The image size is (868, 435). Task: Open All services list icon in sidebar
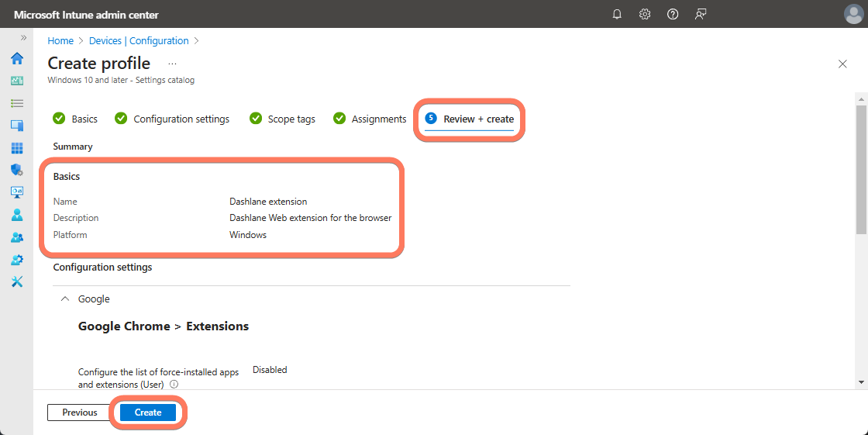[x=16, y=103]
